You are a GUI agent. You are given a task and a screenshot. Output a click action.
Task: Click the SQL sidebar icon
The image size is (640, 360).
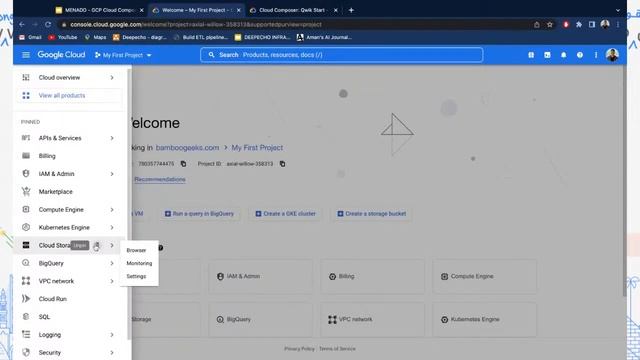[x=26, y=317]
